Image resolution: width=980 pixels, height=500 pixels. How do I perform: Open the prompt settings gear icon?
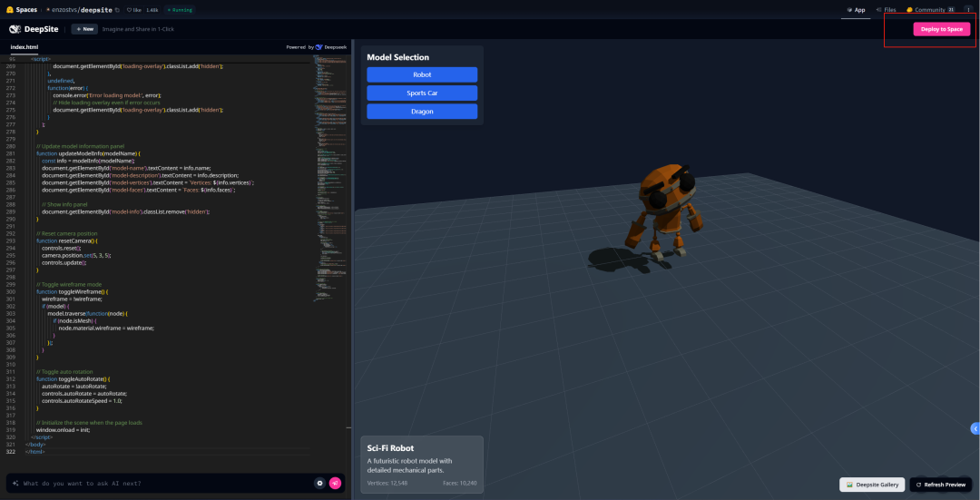click(320, 483)
